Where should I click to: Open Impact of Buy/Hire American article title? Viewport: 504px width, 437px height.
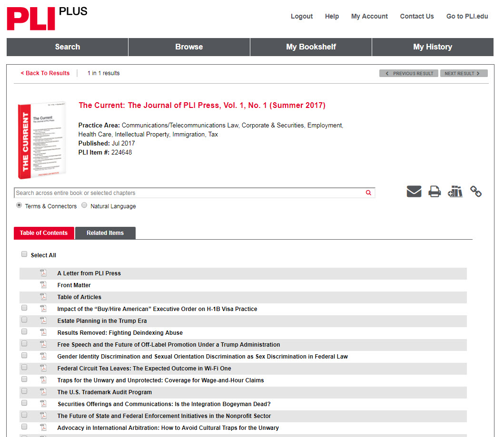(157, 309)
